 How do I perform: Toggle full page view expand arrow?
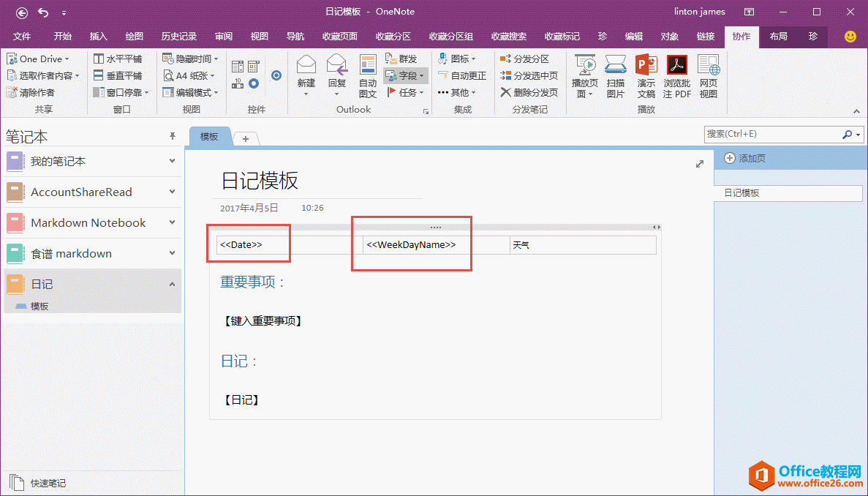coord(699,164)
